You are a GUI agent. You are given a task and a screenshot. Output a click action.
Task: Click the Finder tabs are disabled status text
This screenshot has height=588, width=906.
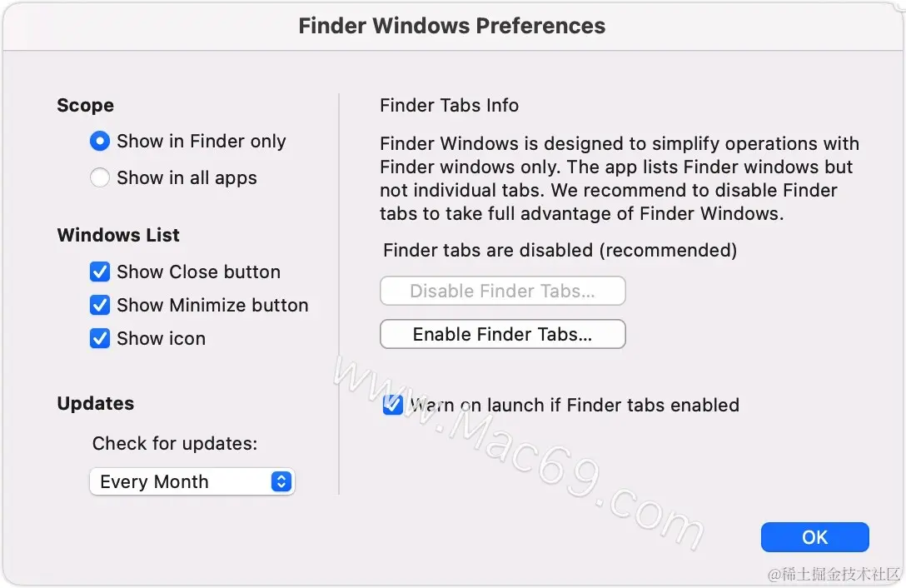point(560,251)
